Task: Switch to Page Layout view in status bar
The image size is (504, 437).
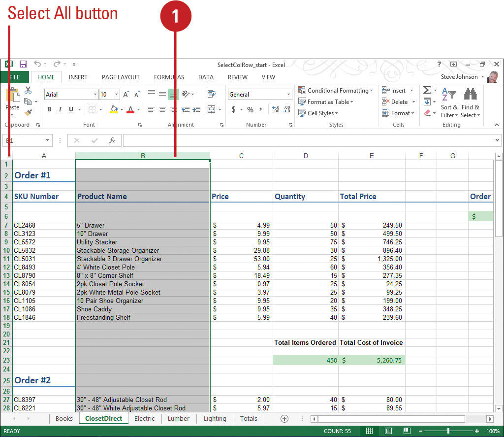Action: (388, 431)
